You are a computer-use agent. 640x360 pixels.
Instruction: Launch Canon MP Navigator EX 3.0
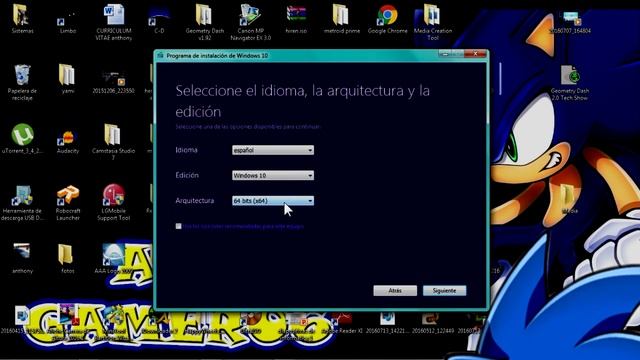coord(250,16)
